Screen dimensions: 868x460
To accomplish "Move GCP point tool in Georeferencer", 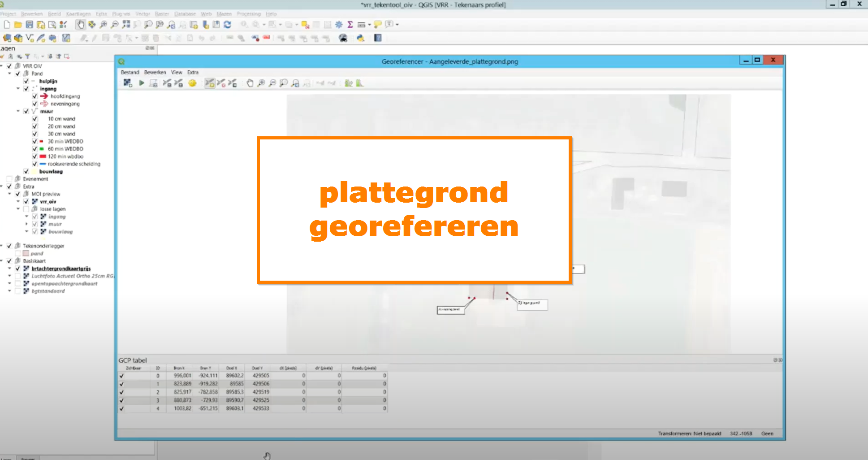I will pyautogui.click(x=232, y=83).
